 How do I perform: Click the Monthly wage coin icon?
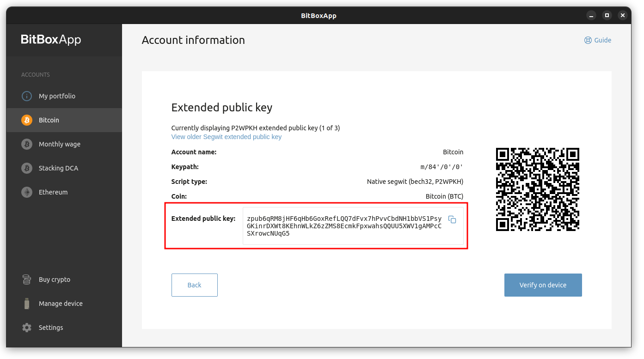point(27,144)
